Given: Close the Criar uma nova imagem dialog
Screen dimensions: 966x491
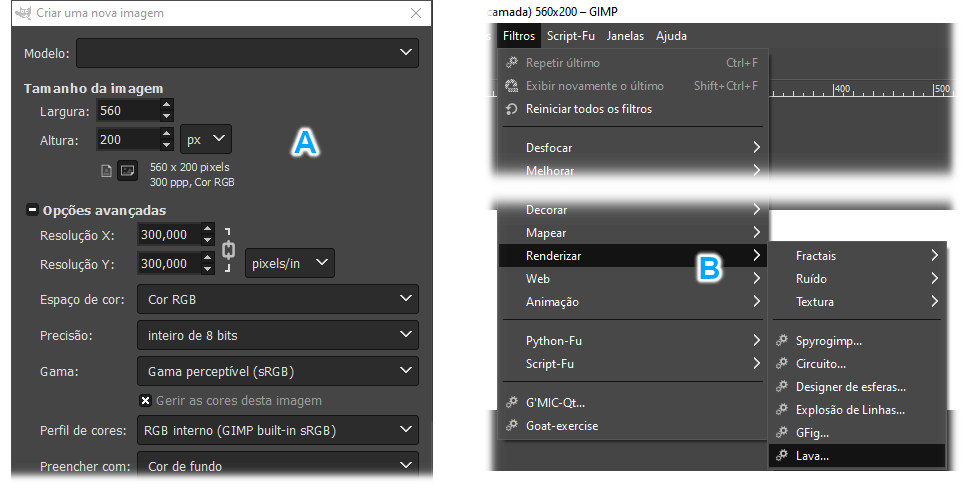Looking at the screenshot, I should tap(416, 14).
